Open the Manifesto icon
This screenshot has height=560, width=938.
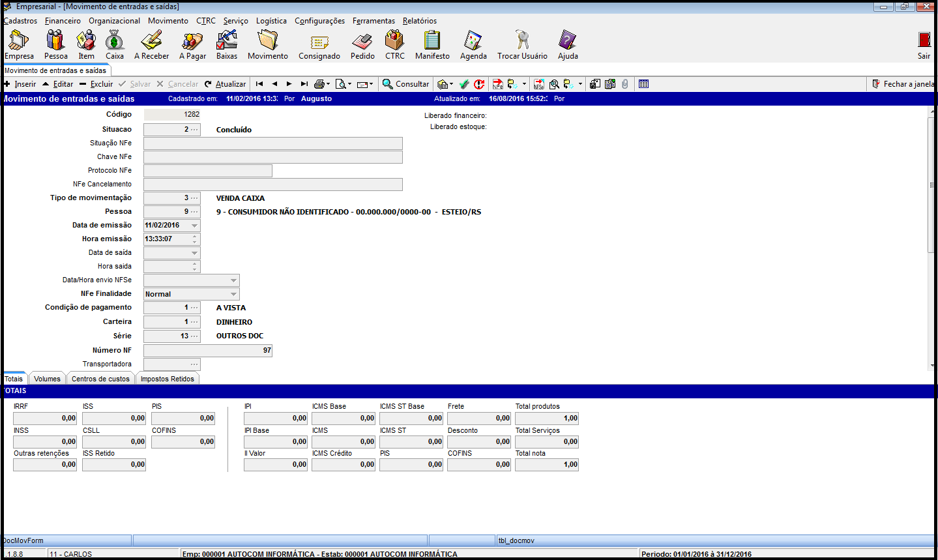pyautogui.click(x=432, y=45)
